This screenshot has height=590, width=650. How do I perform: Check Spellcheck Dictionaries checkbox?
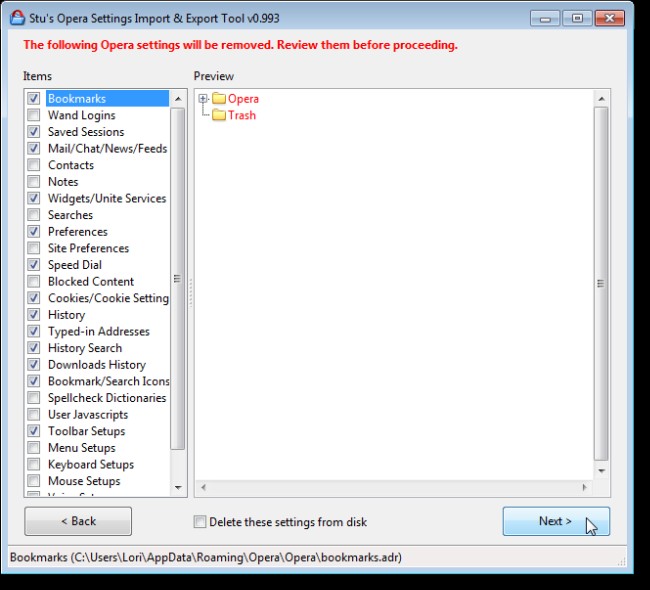click(x=34, y=398)
